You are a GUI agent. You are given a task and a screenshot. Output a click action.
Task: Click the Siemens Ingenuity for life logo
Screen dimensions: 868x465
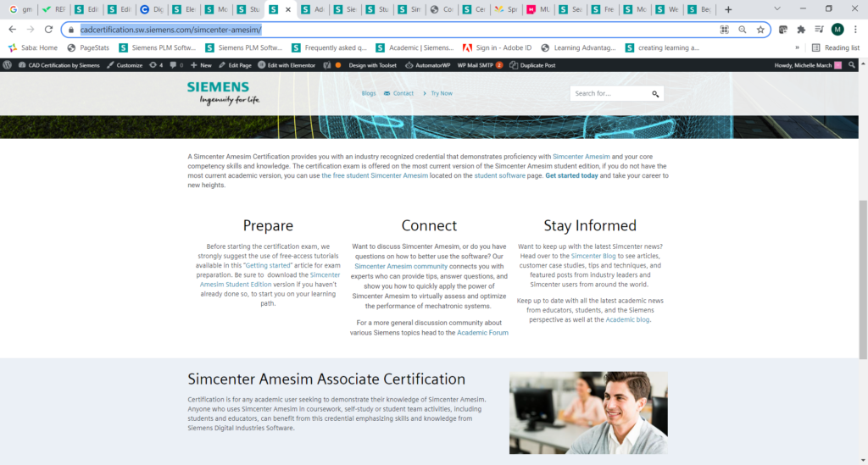(223, 93)
